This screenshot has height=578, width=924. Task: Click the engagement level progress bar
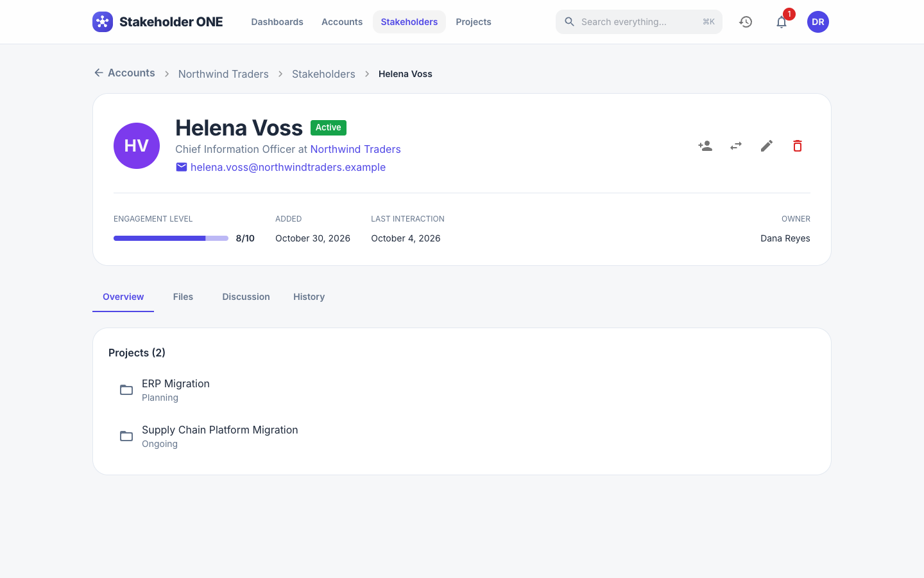171,238
